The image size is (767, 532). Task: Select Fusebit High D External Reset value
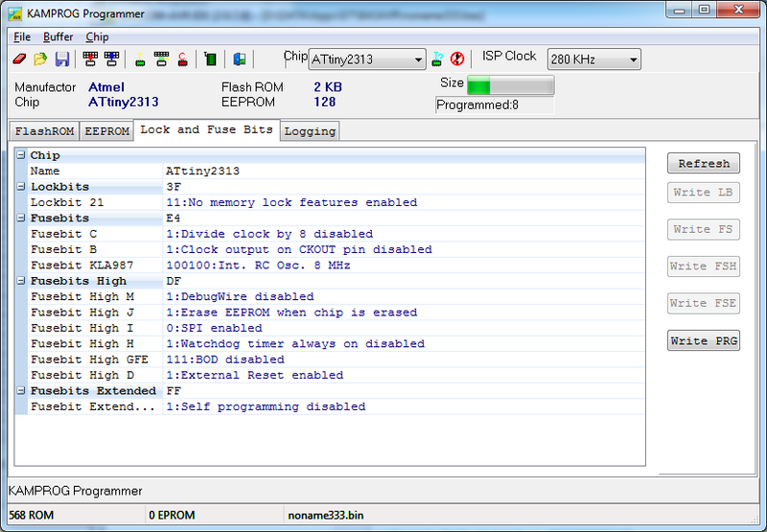click(404, 375)
